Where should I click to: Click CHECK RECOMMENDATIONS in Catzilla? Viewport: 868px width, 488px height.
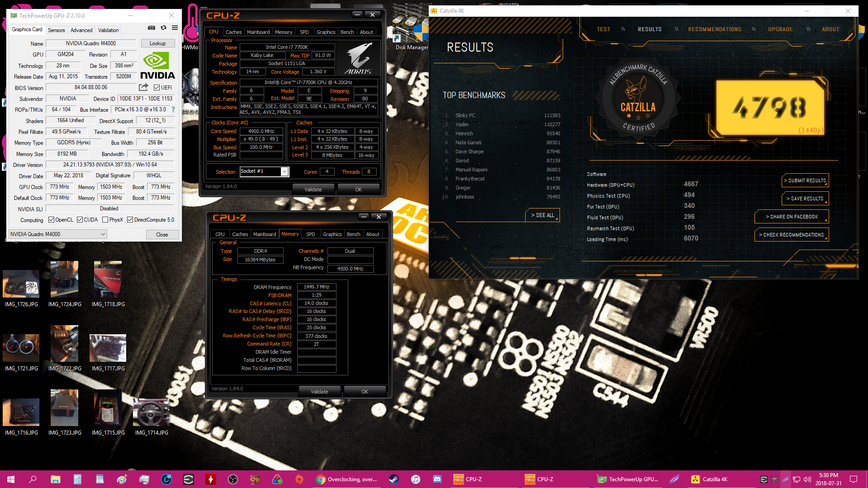click(792, 235)
